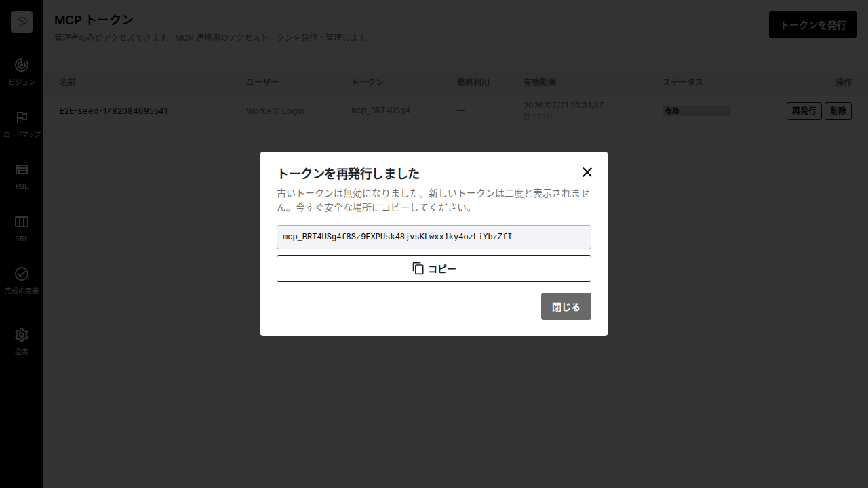
Task: Click the ステータス column header
Action: point(683,82)
